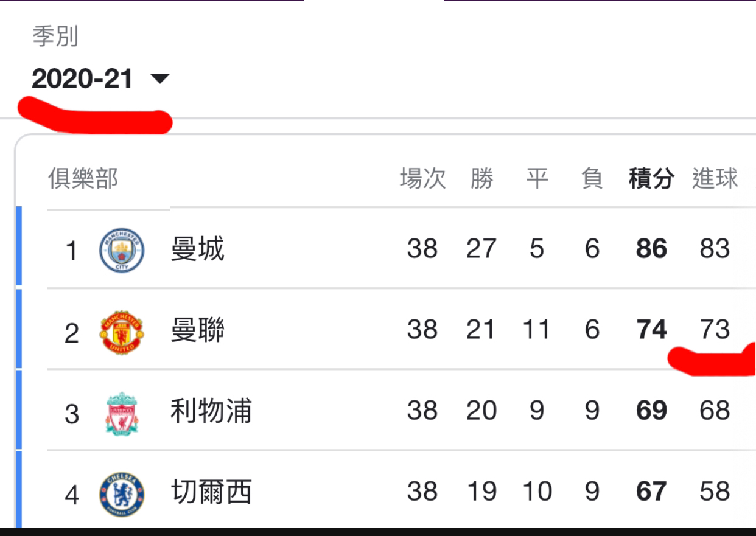Open the 曼聯 team link
This screenshot has height=536, width=756.
click(x=197, y=330)
